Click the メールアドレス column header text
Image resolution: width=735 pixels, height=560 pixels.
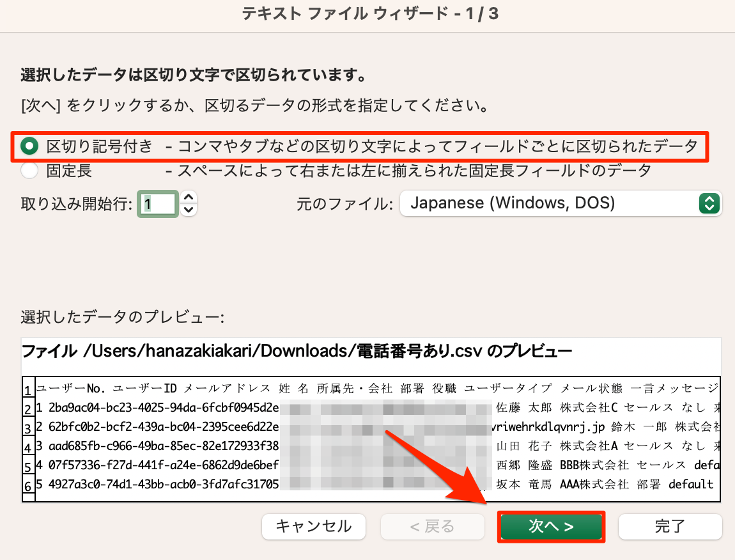pos(227,388)
